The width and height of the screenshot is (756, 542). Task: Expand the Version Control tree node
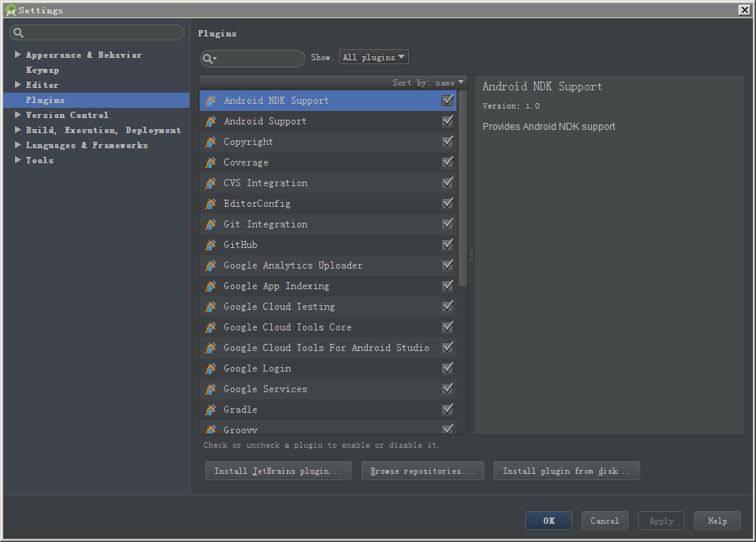[18, 115]
